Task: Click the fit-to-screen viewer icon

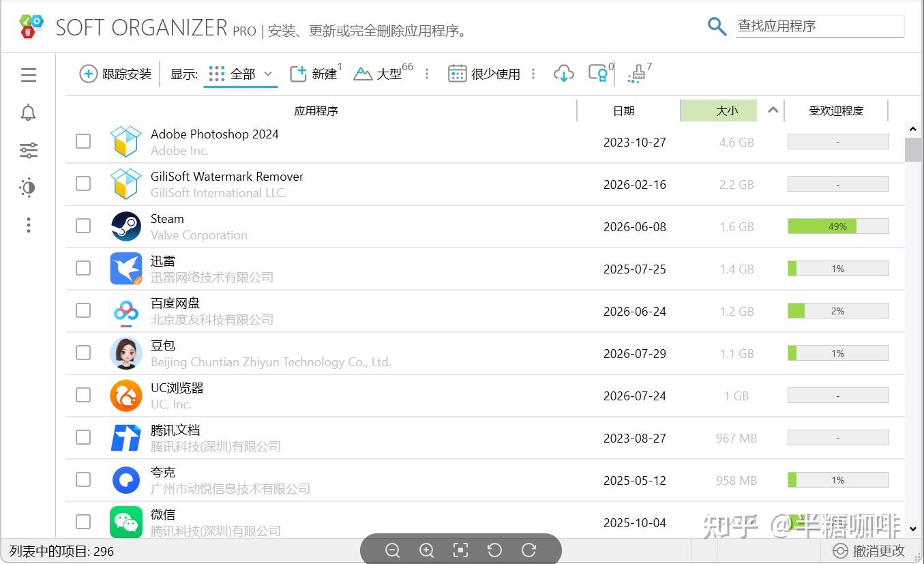Action: tap(460, 550)
